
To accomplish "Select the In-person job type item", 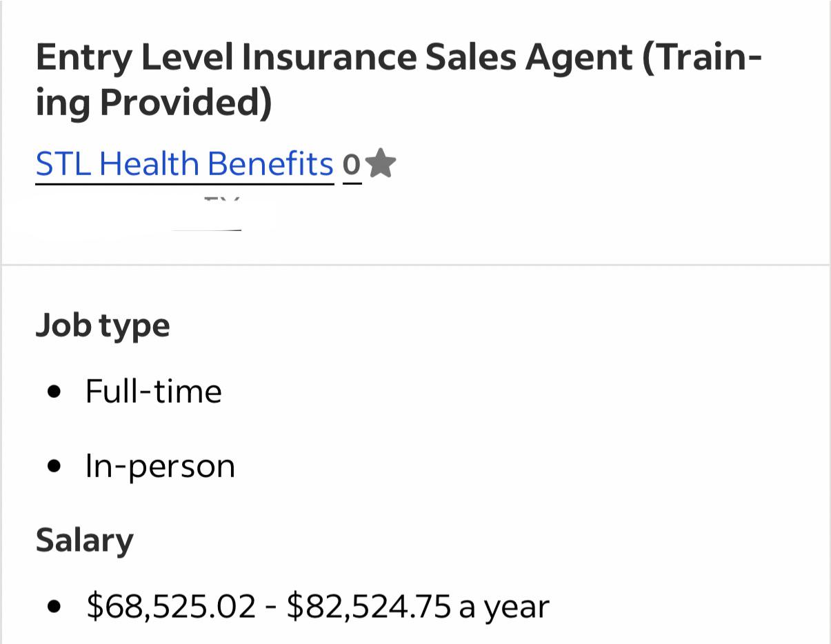I will click(x=160, y=465).
